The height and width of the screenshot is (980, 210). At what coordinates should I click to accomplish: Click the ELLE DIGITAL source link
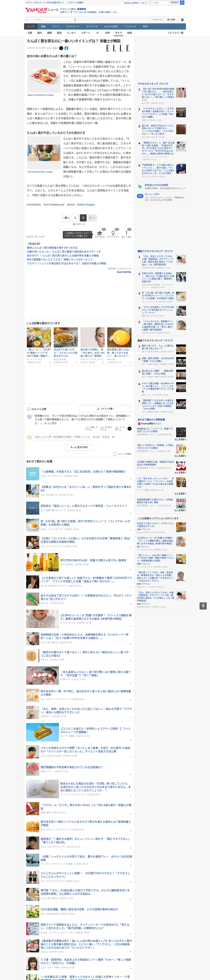click(124, 272)
